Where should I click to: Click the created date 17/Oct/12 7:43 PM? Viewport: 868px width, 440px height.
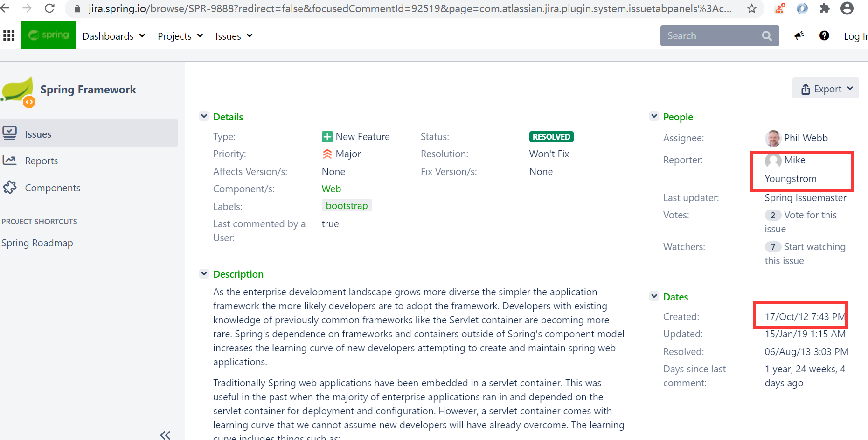click(805, 316)
